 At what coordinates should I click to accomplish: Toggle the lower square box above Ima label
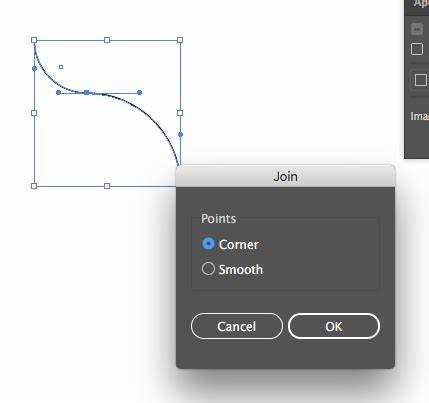[421, 80]
